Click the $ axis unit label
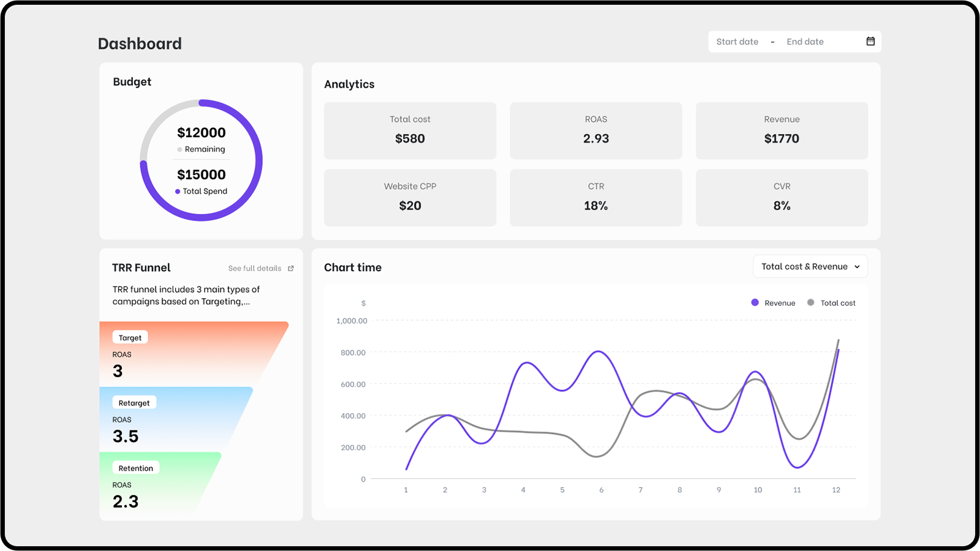The height and width of the screenshot is (551, 980). click(363, 303)
